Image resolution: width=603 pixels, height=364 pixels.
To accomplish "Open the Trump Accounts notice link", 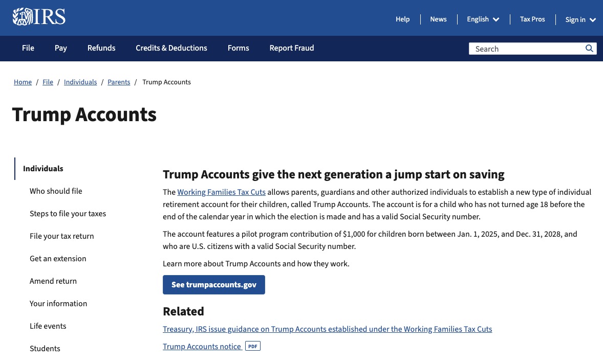I will click(x=202, y=347).
